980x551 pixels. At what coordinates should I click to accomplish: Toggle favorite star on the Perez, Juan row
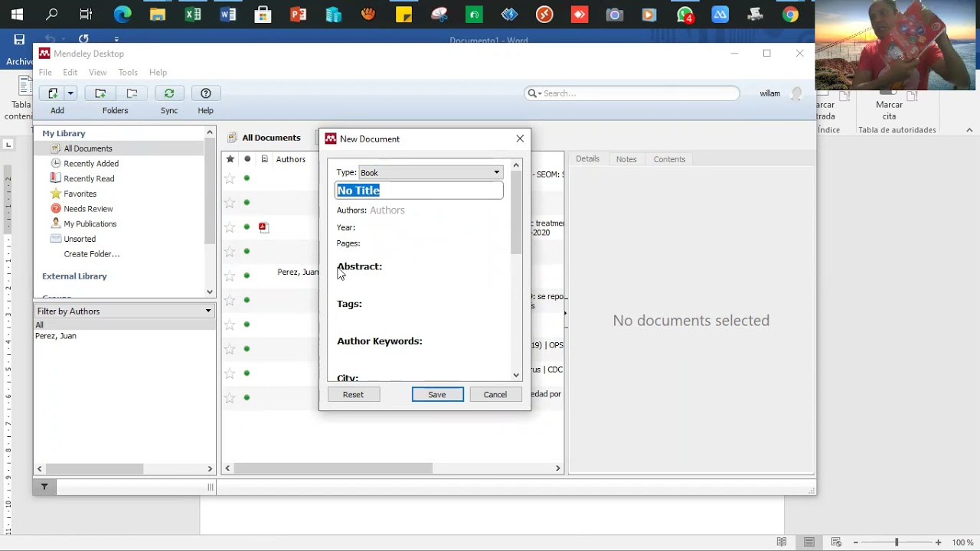tap(230, 275)
